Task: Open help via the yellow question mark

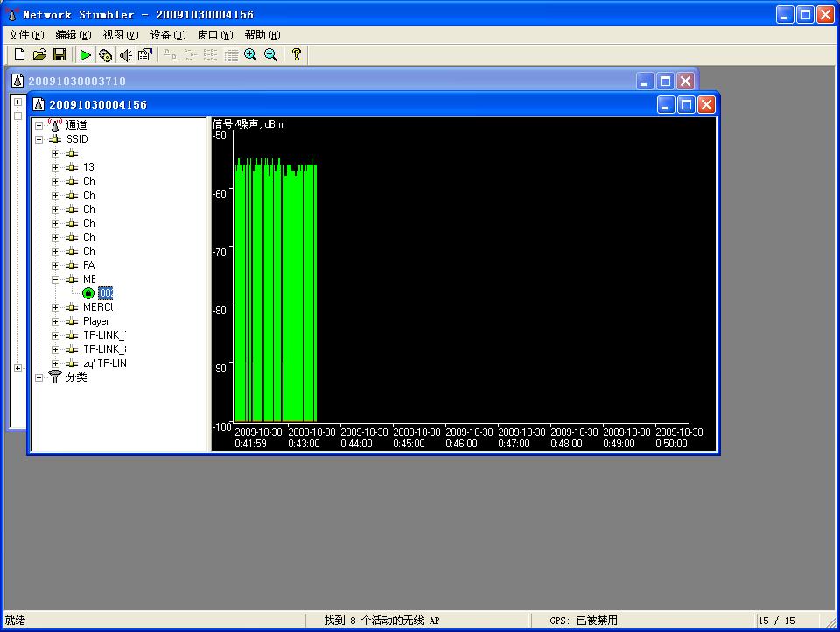Action: click(x=297, y=54)
